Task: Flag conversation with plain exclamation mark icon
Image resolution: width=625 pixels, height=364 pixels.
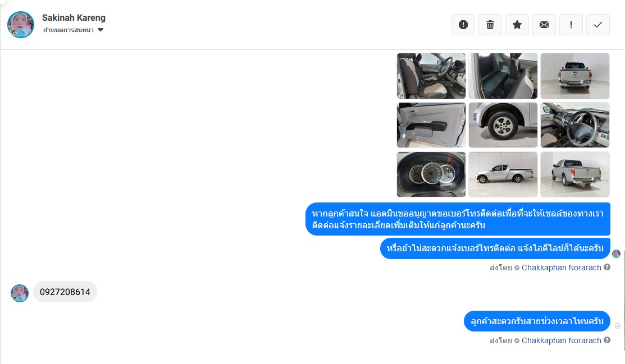Action: [x=571, y=25]
